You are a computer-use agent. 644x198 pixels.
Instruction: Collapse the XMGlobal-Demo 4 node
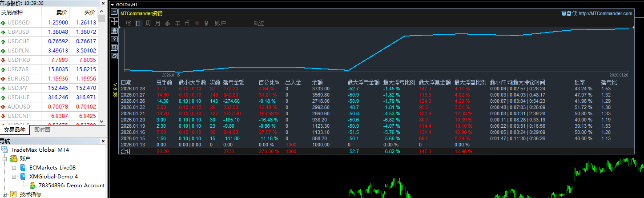pyautogui.click(x=14, y=177)
